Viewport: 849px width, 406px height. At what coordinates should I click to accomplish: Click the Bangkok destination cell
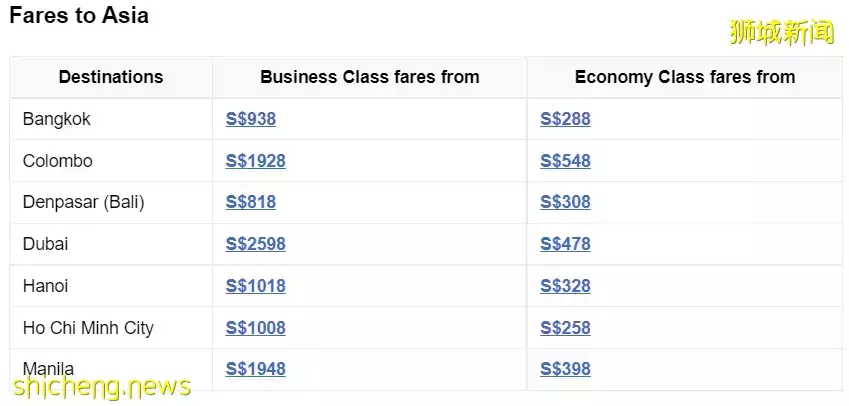(57, 119)
